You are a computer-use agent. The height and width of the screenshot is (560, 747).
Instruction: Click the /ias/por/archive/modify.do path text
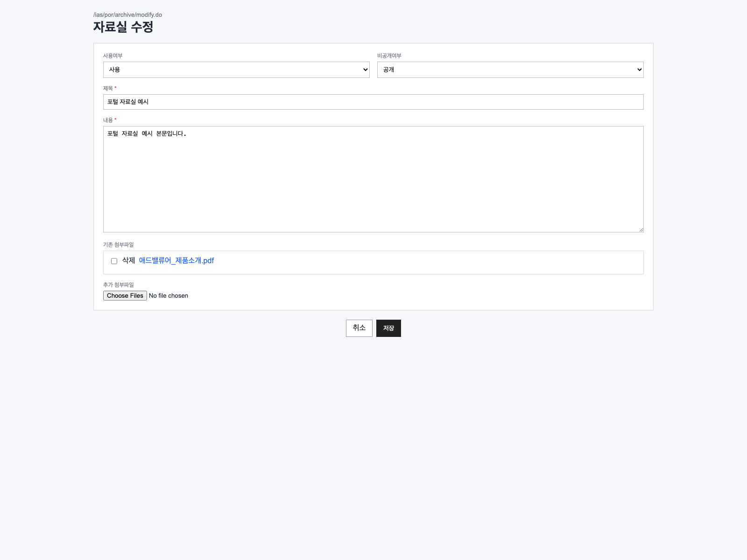pos(127,15)
